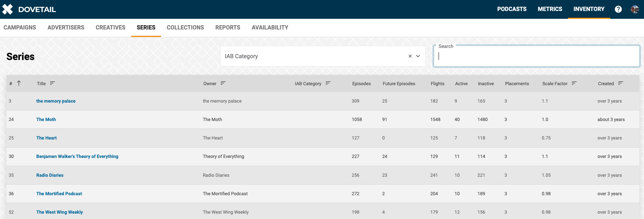Switch to the Creatives tab
Image resolution: width=644 pixels, height=219 pixels.
pos(111,28)
